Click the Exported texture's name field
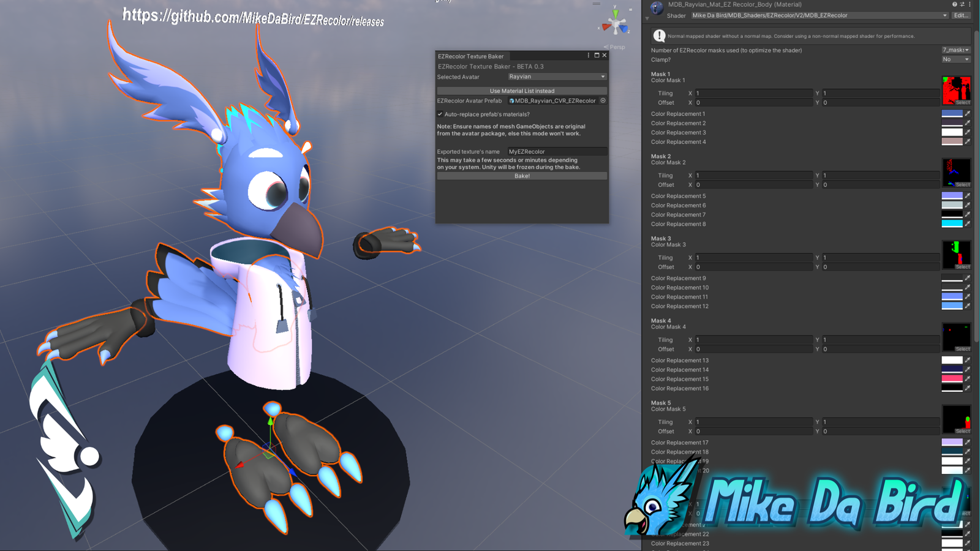The image size is (980, 551). (x=557, y=151)
